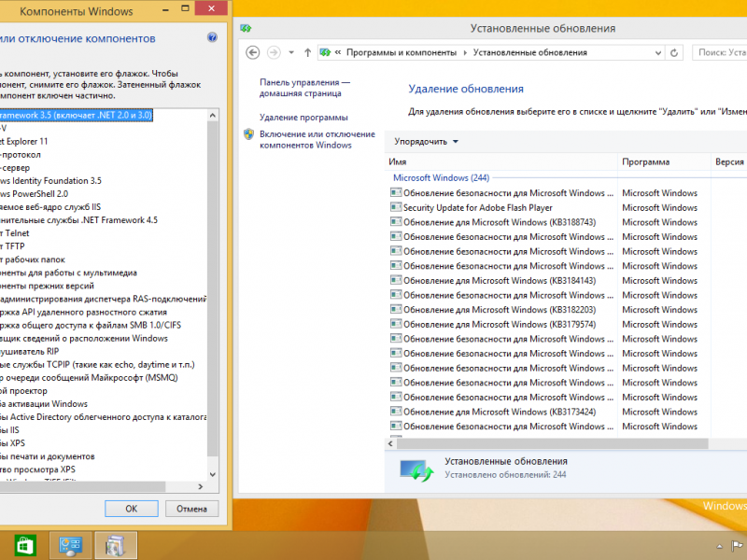Click the forward arrow navigation button
The width and height of the screenshot is (747, 560).
point(274,52)
